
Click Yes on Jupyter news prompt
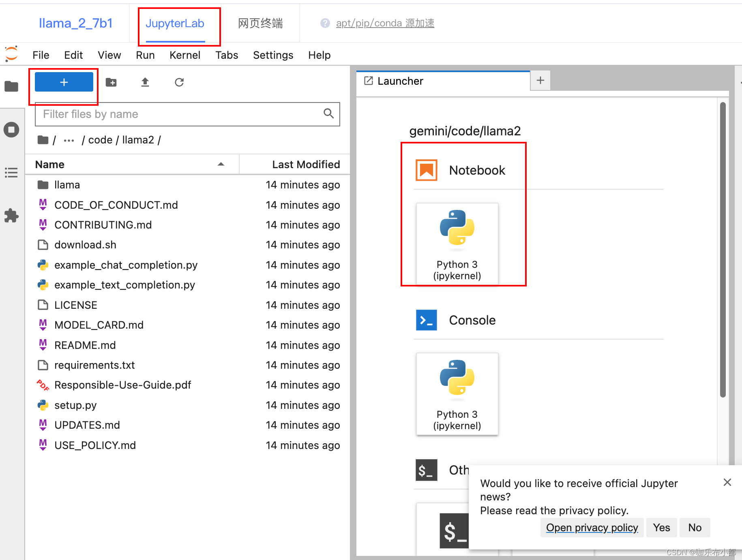coord(661,528)
